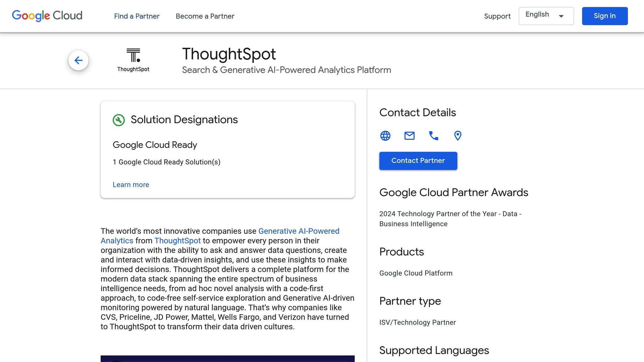This screenshot has height=362, width=644.
Task: Click the Solution Designations wrench icon
Action: (x=119, y=120)
